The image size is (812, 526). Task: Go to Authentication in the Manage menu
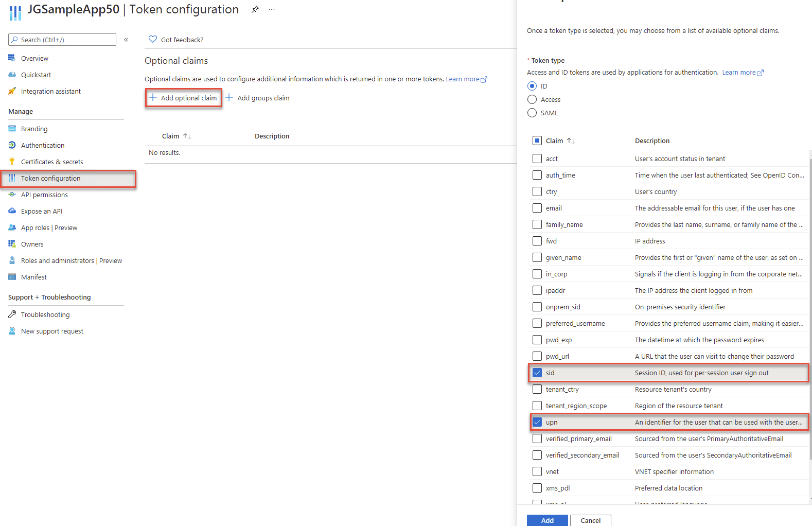pos(43,145)
